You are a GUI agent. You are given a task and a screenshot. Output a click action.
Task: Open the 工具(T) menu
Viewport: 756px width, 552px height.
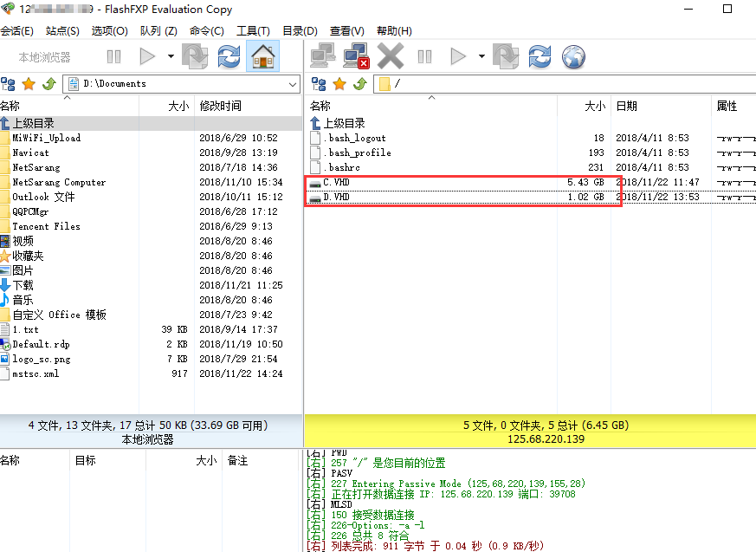click(253, 31)
